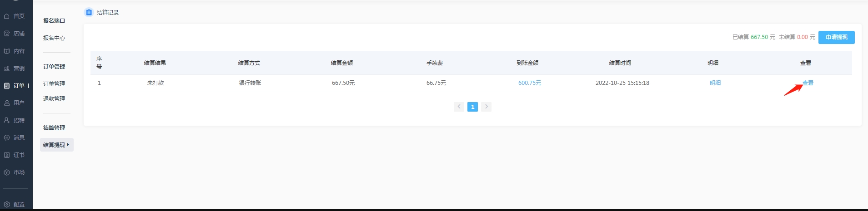Select page 1 in pagination
Image resolution: width=868 pixels, height=211 pixels.
click(x=472, y=107)
